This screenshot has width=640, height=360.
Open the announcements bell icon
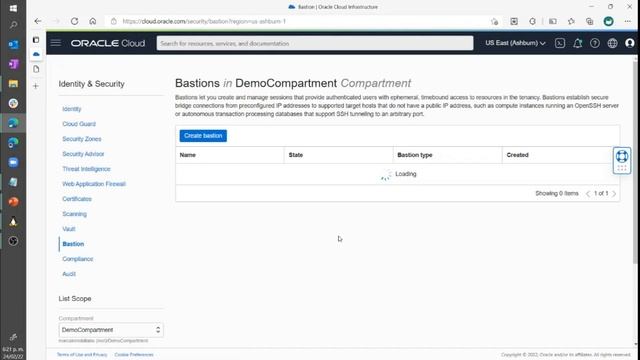coord(578,43)
